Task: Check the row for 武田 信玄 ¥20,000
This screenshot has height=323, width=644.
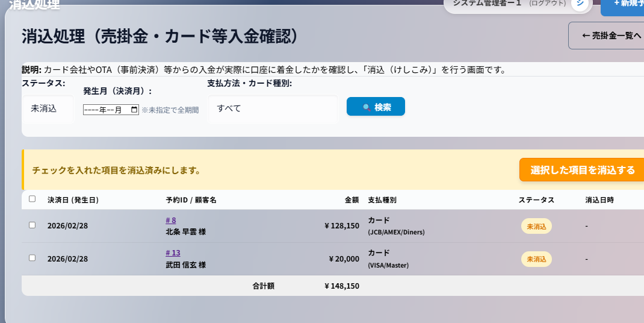Action: [x=33, y=258]
